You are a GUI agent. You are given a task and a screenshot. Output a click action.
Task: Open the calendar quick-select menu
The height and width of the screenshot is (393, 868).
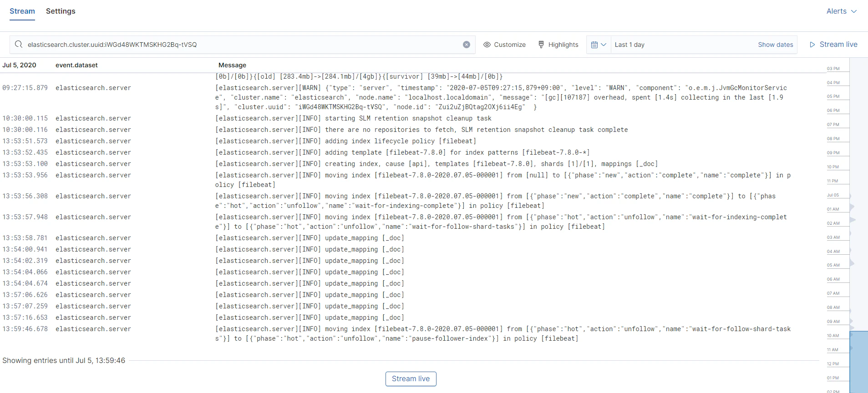click(x=599, y=45)
